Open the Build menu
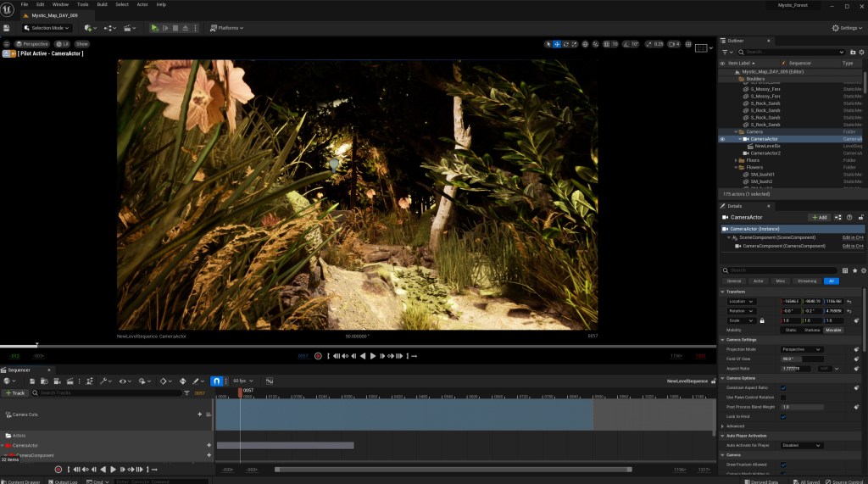868x484 pixels. [102, 4]
